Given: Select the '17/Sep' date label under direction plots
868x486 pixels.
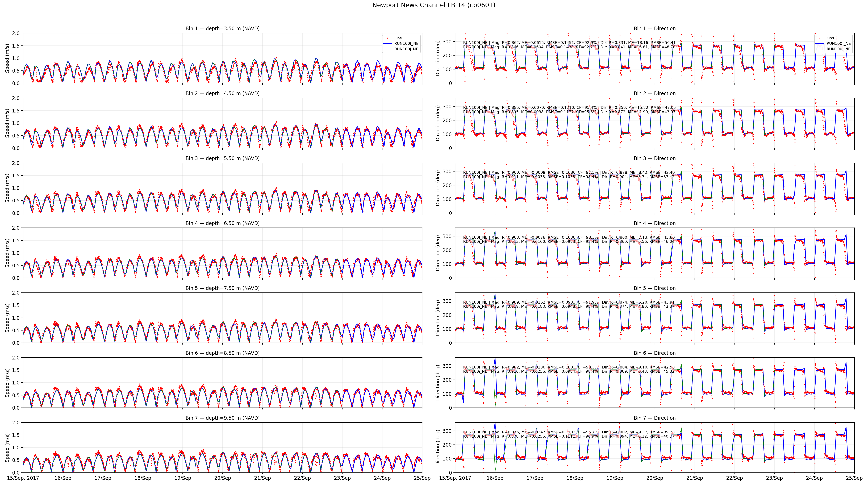Looking at the screenshot, I should (x=535, y=478).
